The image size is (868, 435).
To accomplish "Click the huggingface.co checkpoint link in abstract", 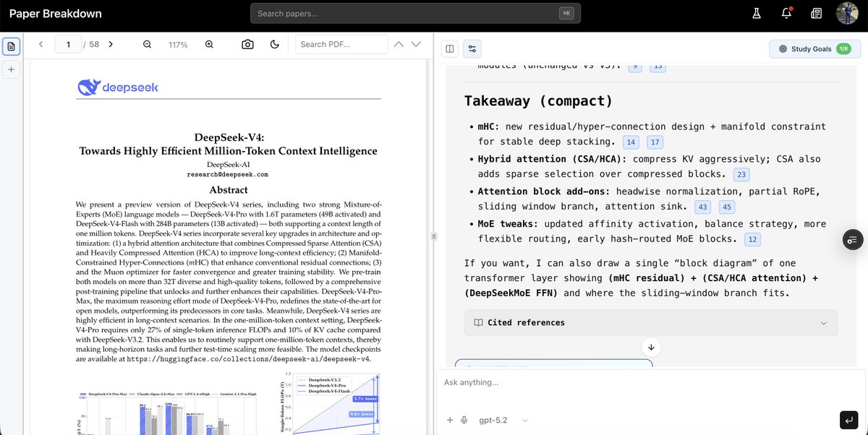I will pos(249,358).
